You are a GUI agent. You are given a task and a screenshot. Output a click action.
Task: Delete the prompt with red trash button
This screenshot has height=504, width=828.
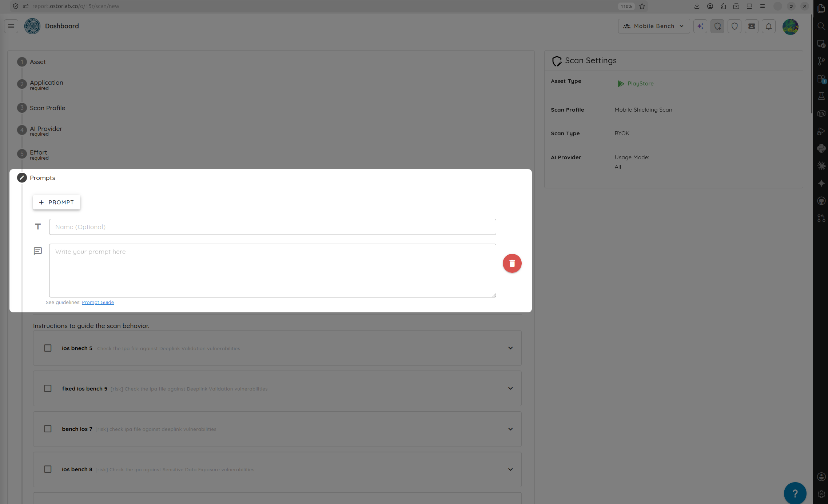coord(512,263)
